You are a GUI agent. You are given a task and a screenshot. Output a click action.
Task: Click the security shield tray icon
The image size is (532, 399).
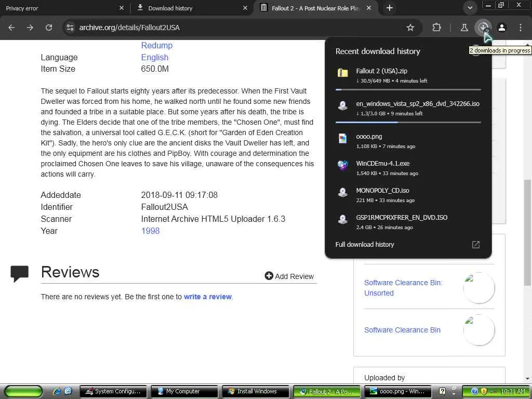click(484, 391)
